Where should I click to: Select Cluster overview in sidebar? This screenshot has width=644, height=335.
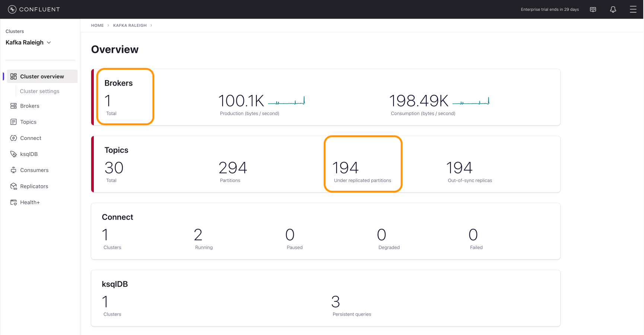coord(42,76)
